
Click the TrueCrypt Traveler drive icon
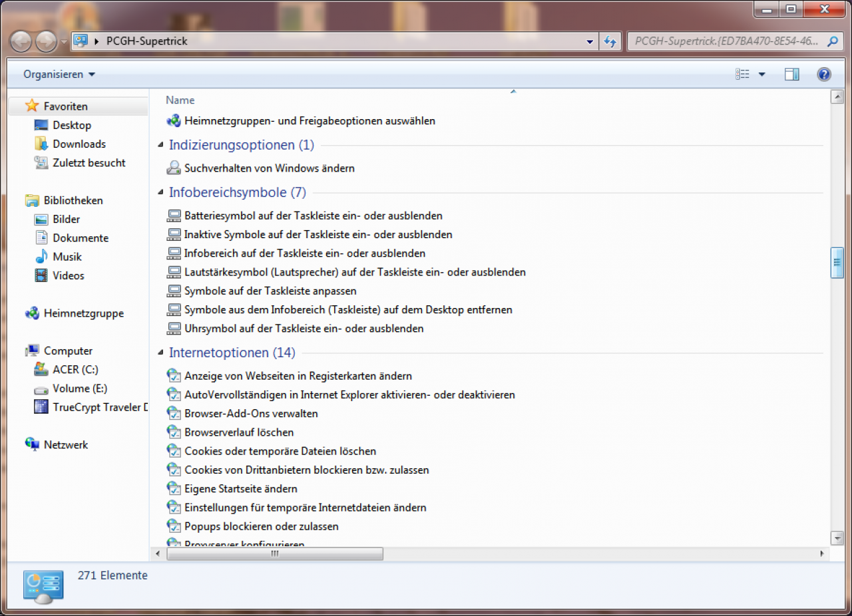pos(41,407)
